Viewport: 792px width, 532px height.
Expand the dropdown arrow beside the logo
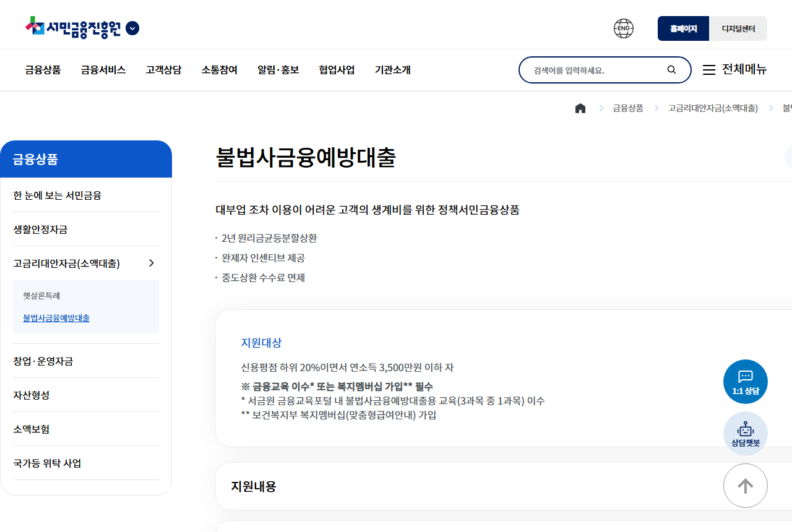[x=132, y=28]
